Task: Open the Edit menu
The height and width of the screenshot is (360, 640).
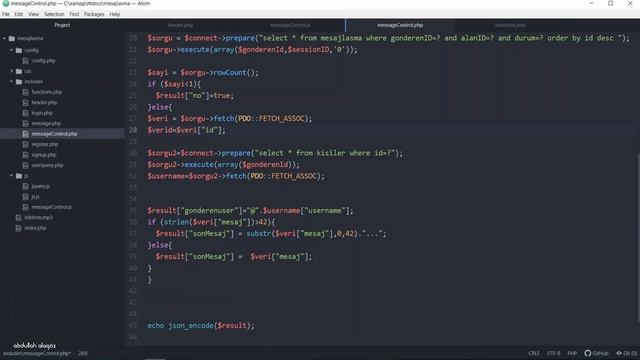Action: (19, 14)
